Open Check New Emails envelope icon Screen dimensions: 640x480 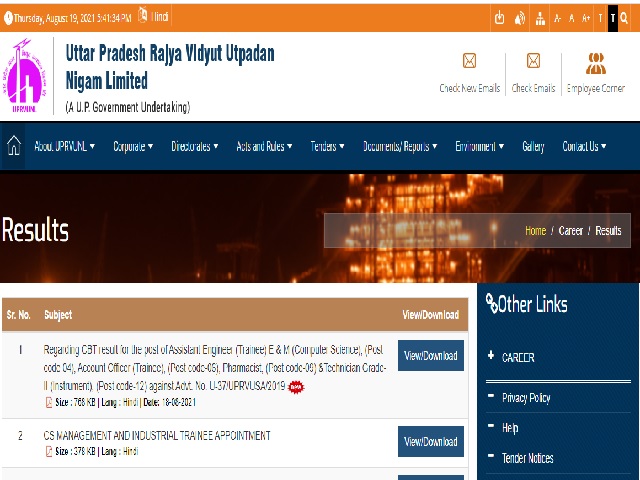[x=469, y=61]
